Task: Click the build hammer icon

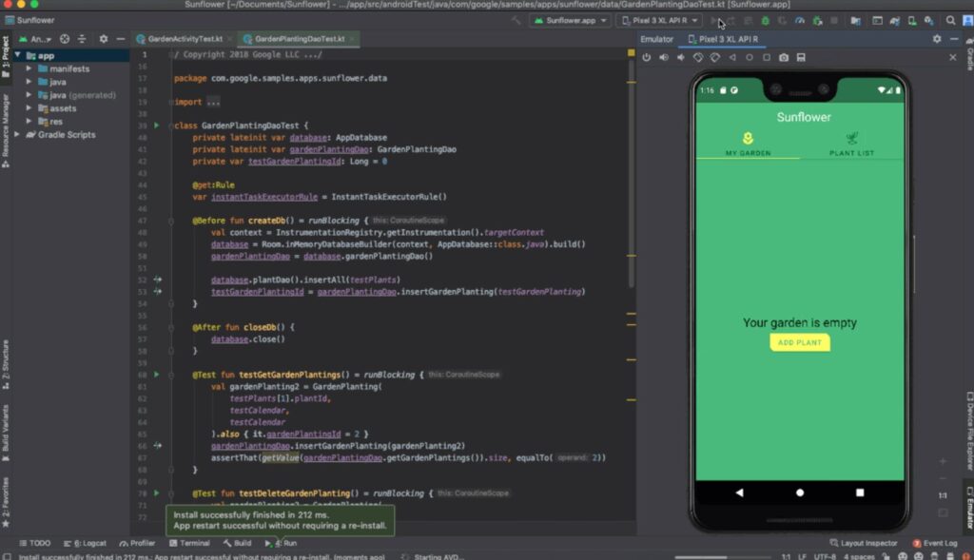Action: [516, 21]
